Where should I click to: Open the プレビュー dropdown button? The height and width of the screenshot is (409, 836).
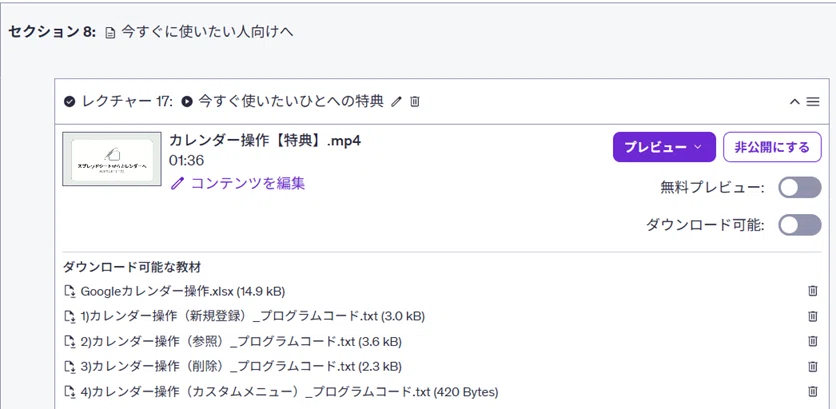coord(664,147)
